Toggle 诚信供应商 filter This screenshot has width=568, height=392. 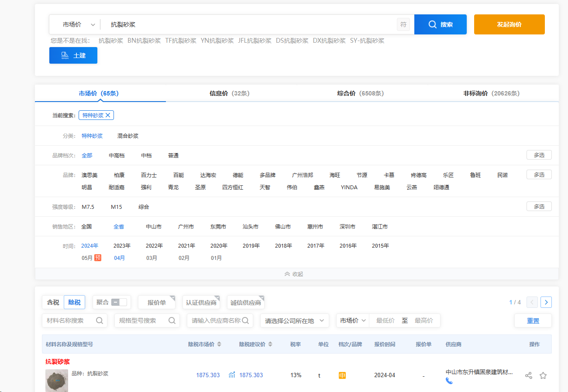tap(246, 302)
